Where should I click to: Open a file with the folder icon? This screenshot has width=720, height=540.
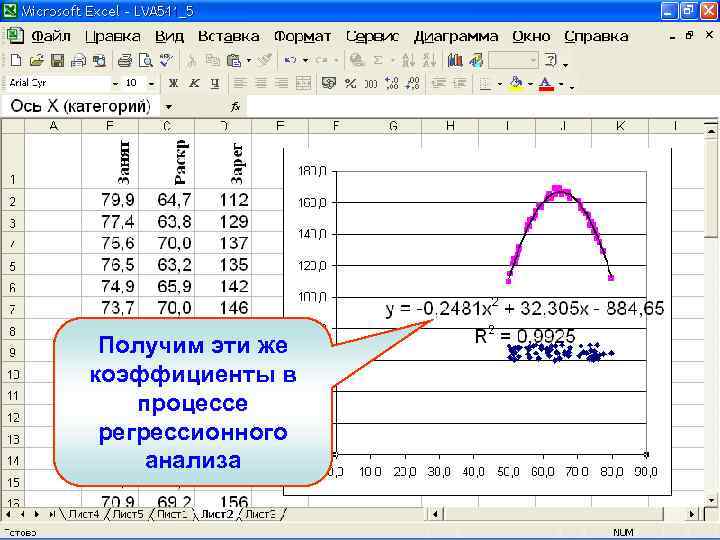(x=36, y=60)
